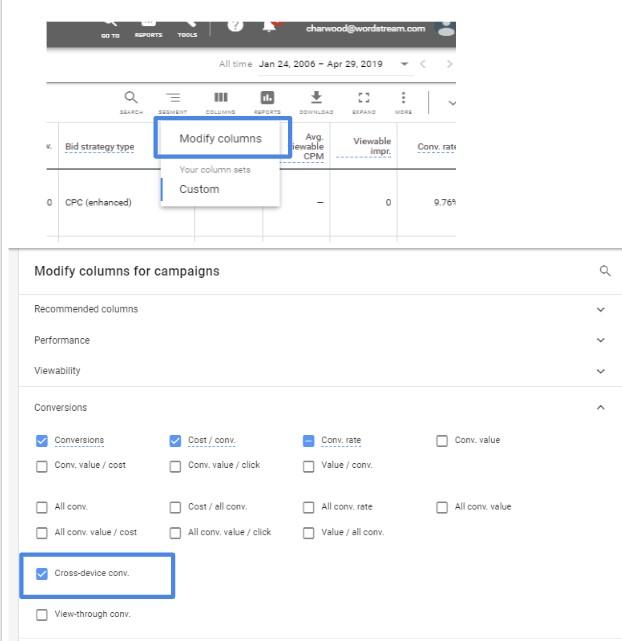Open the Segment icon in toolbar

173,98
